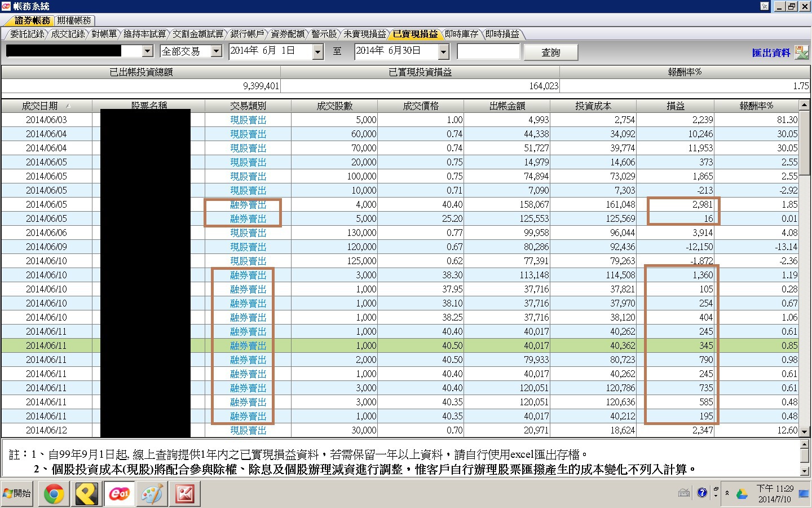This screenshot has width=812, height=508.
Task: Sort by 成交價格 column header
Action: [421, 106]
